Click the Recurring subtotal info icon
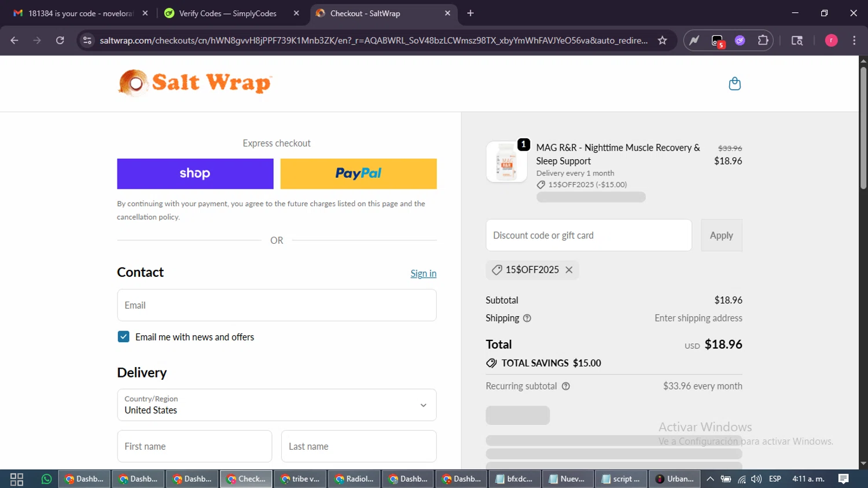 [565, 386]
